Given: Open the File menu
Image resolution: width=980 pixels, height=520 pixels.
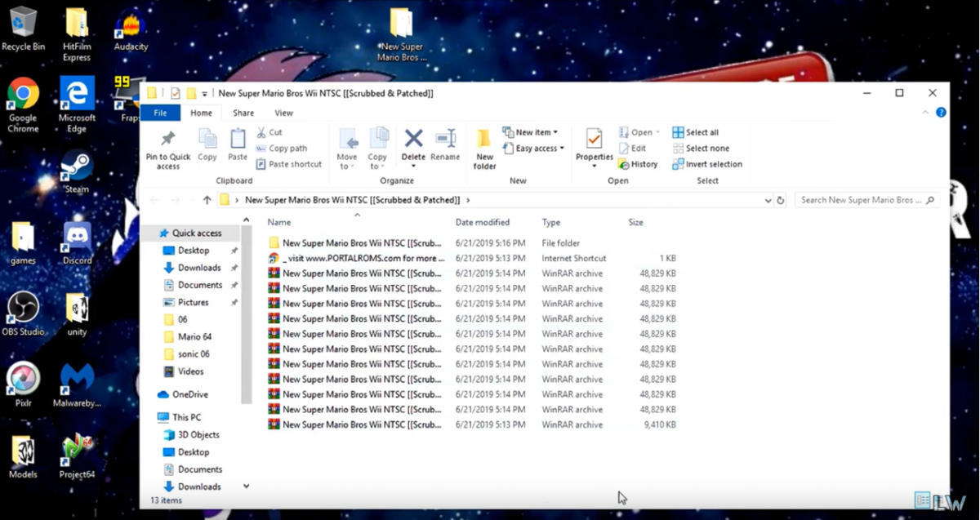Looking at the screenshot, I should pyautogui.click(x=160, y=113).
